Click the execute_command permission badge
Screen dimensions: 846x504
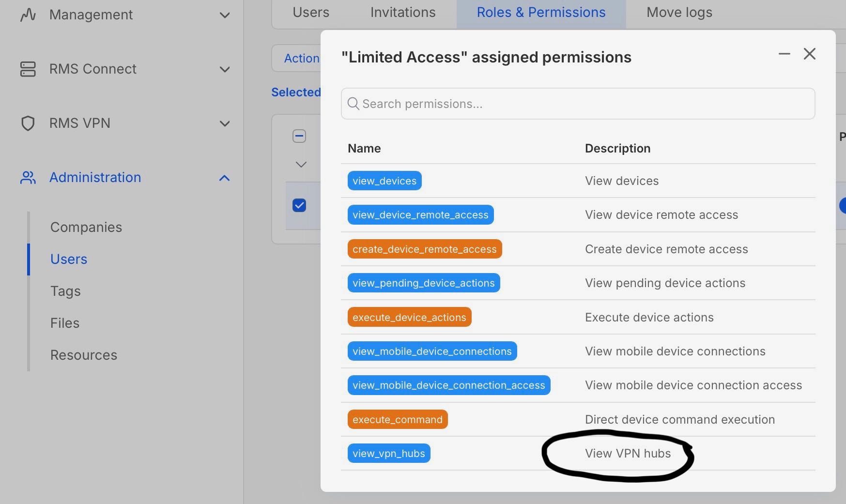(x=398, y=419)
